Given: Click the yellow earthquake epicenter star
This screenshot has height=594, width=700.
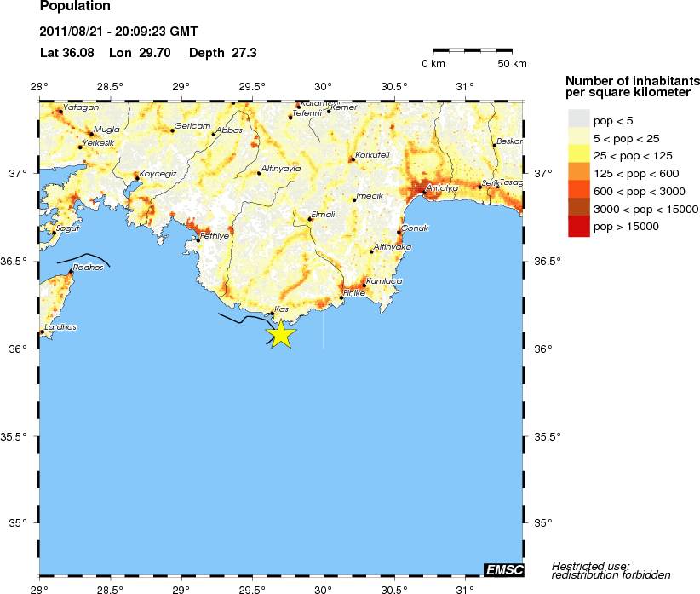Looking at the screenshot, I should (281, 334).
